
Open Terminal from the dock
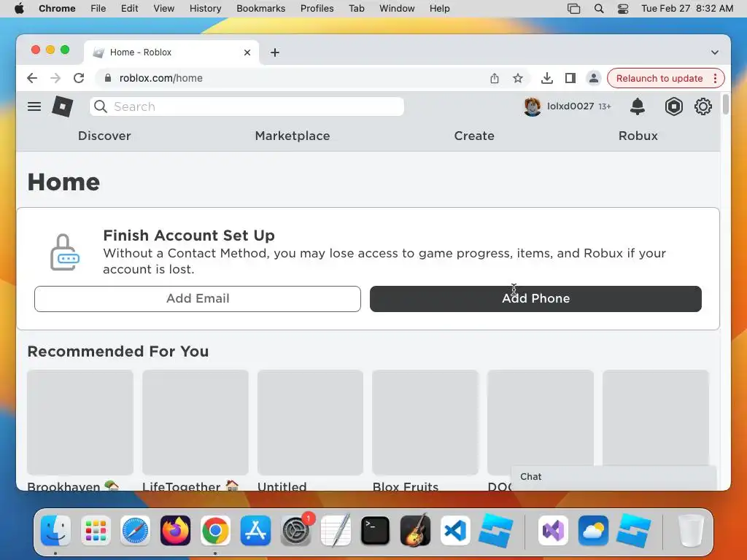click(376, 530)
